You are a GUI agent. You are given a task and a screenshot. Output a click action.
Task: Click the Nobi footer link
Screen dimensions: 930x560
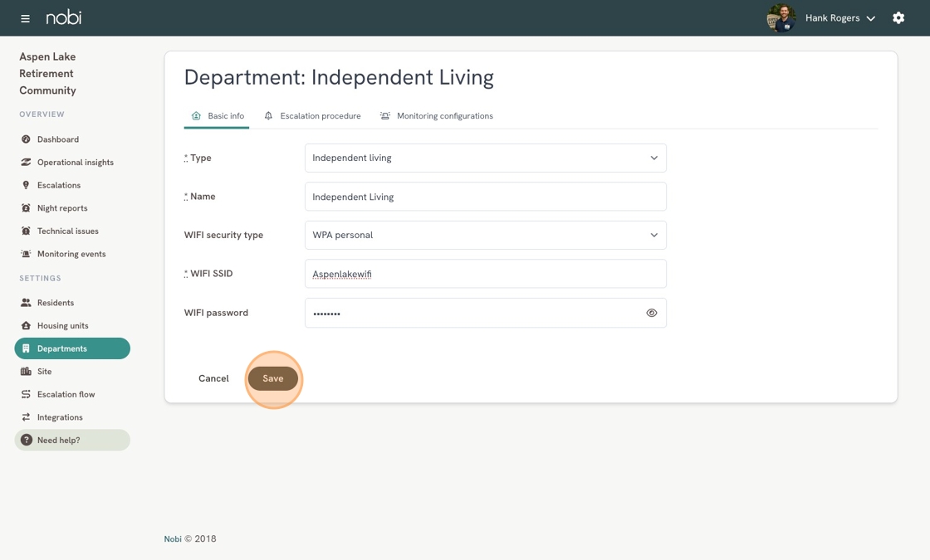(173, 539)
